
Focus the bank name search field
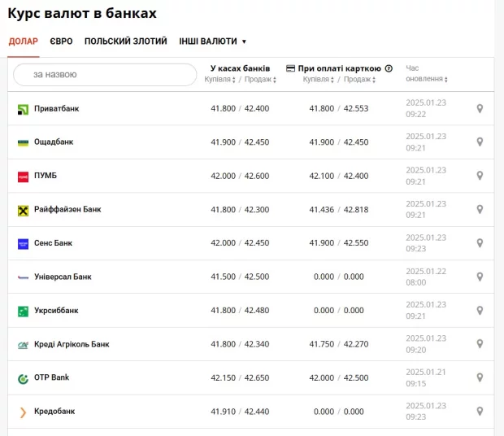pyautogui.click(x=106, y=75)
